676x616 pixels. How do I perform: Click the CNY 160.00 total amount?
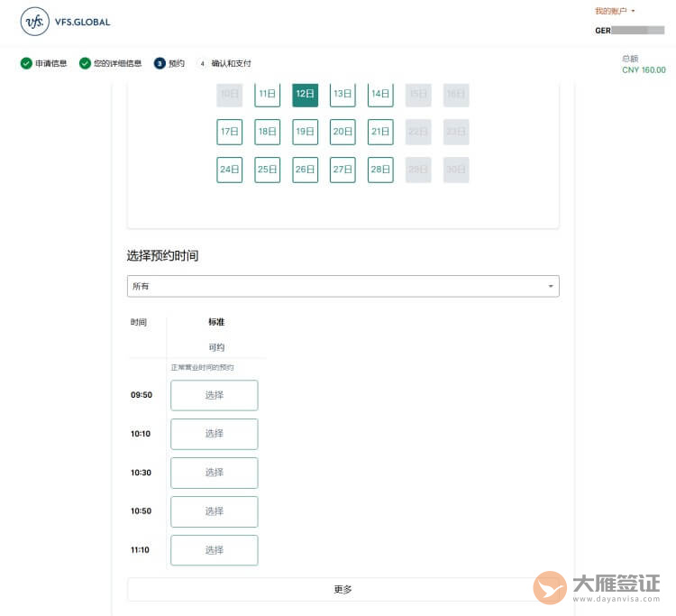[x=644, y=69]
